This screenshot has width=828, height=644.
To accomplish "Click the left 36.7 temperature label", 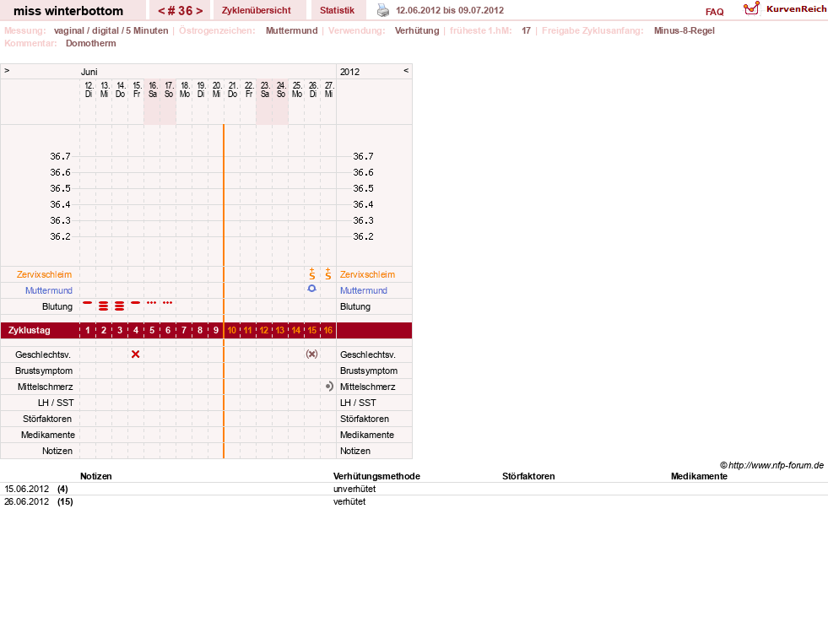I will 60,156.
